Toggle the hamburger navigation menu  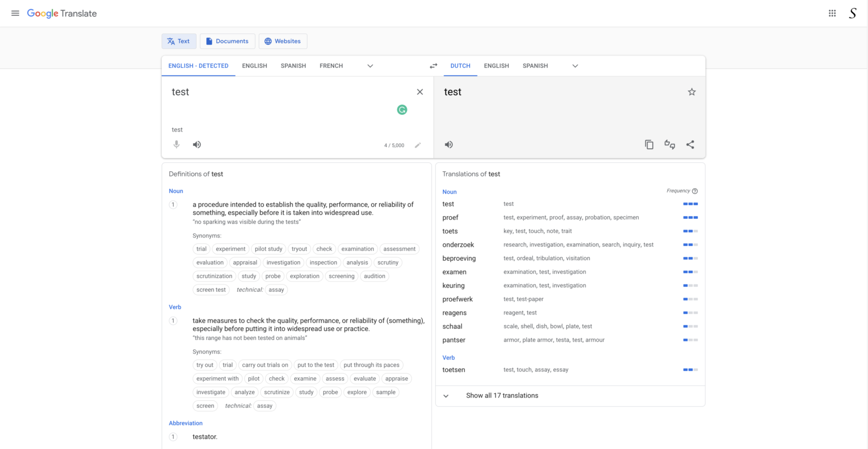15,13
